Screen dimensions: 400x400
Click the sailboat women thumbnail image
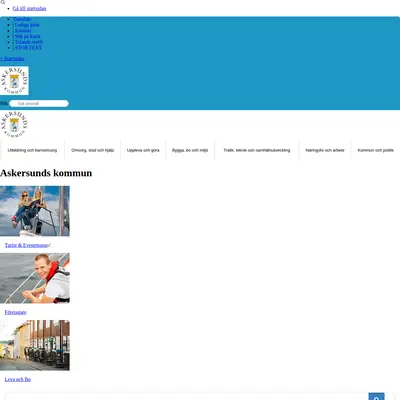pos(35,211)
